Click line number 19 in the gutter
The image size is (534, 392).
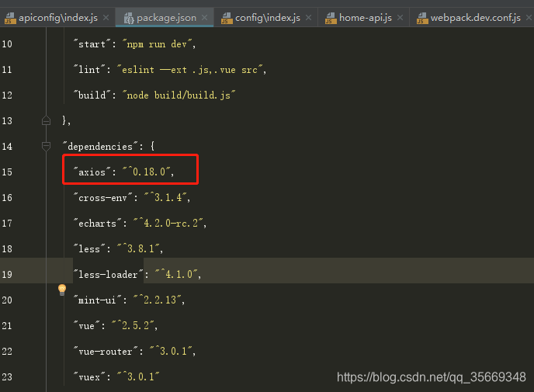[7, 275]
